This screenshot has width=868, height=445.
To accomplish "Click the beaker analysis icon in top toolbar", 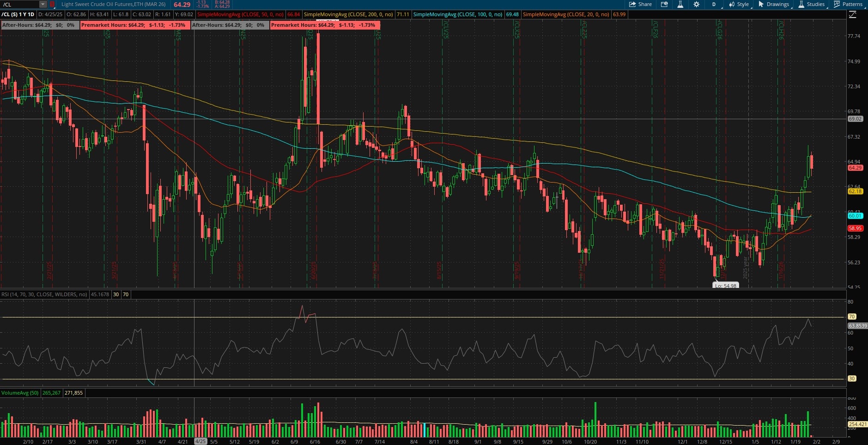I will 680,4.
